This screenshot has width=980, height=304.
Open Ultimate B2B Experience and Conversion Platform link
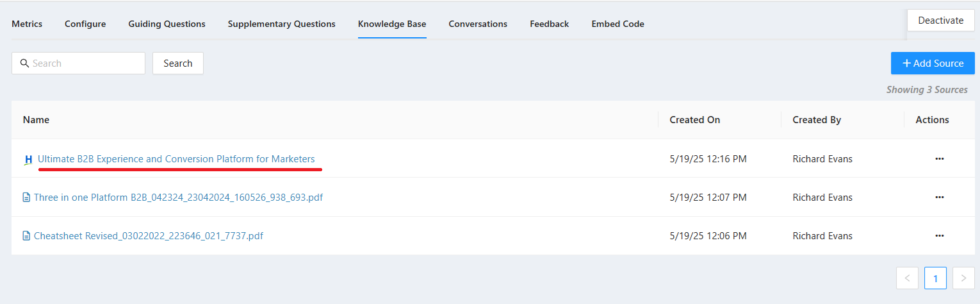click(x=176, y=159)
